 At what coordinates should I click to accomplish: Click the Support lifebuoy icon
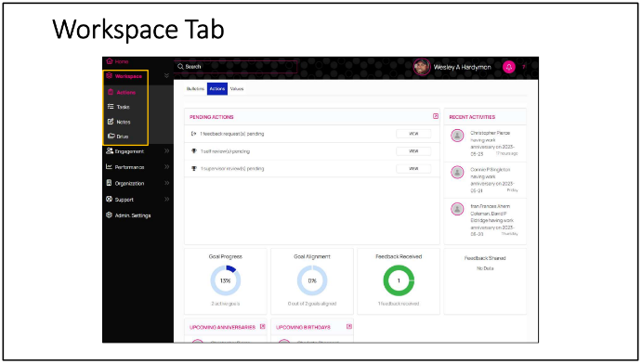[109, 199]
